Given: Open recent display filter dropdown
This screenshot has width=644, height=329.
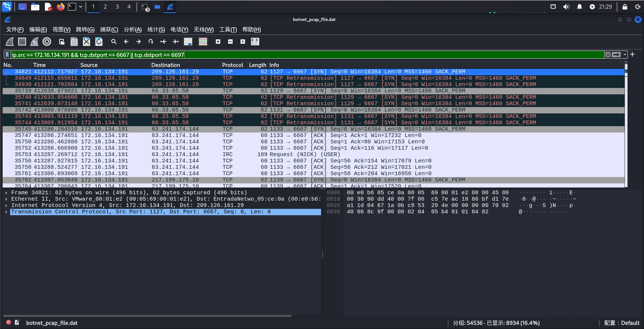Looking at the screenshot, I should 625,55.
